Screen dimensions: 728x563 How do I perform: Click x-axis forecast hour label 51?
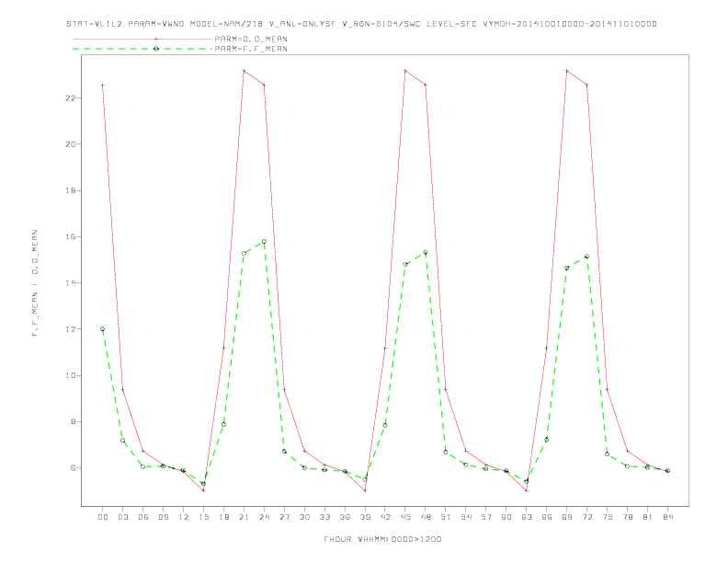pos(446,517)
